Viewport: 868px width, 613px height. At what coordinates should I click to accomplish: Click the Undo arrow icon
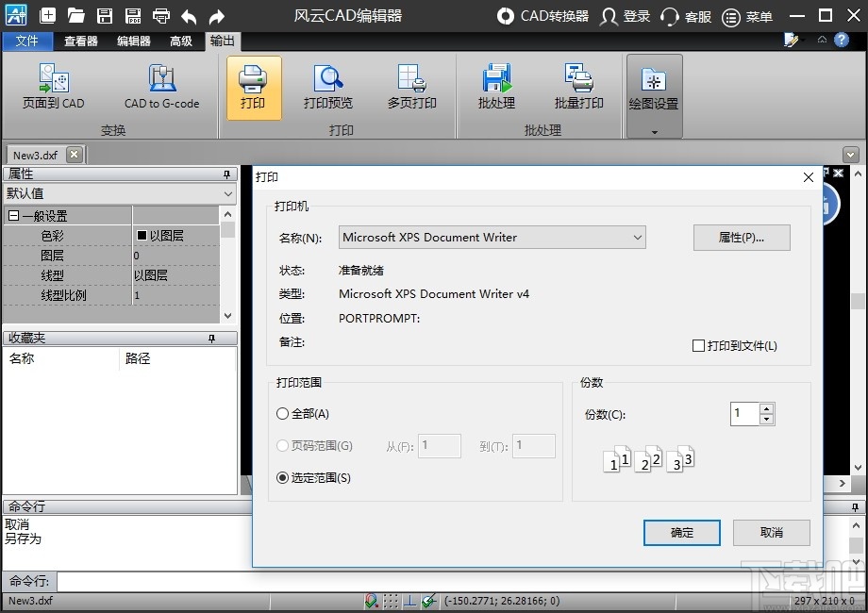[x=189, y=17]
